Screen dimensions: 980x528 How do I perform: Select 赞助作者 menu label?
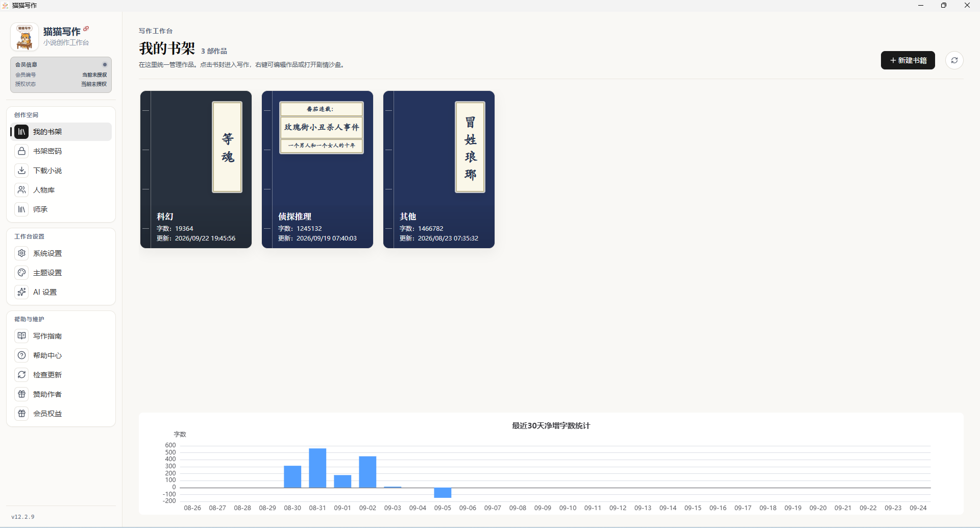coord(47,394)
